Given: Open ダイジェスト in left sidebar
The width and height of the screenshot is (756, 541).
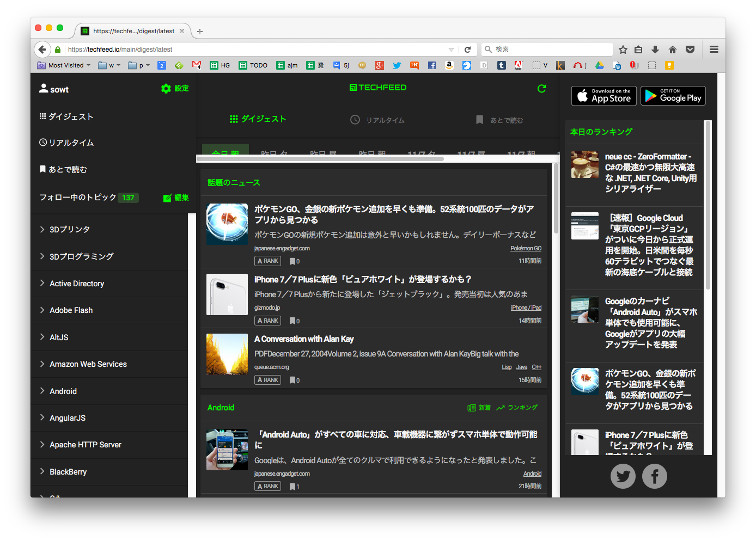Looking at the screenshot, I should (x=66, y=116).
